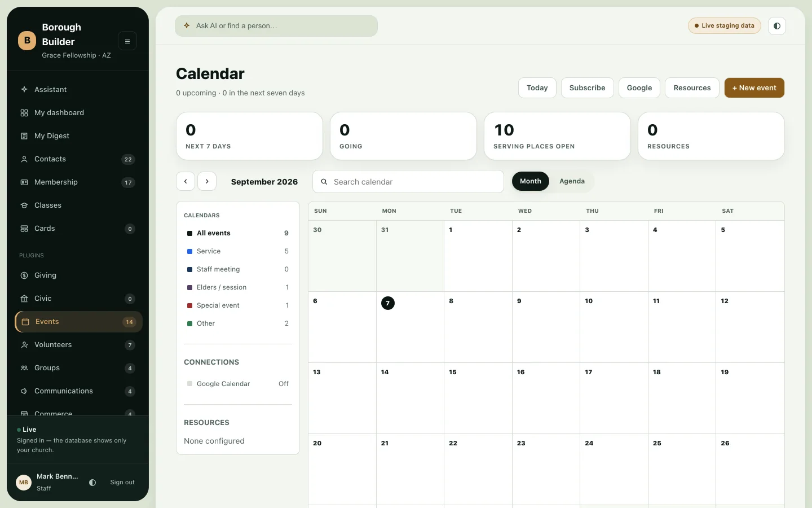The width and height of the screenshot is (812, 508).
Task: Click the green Other calendar color swatch
Action: (189, 323)
